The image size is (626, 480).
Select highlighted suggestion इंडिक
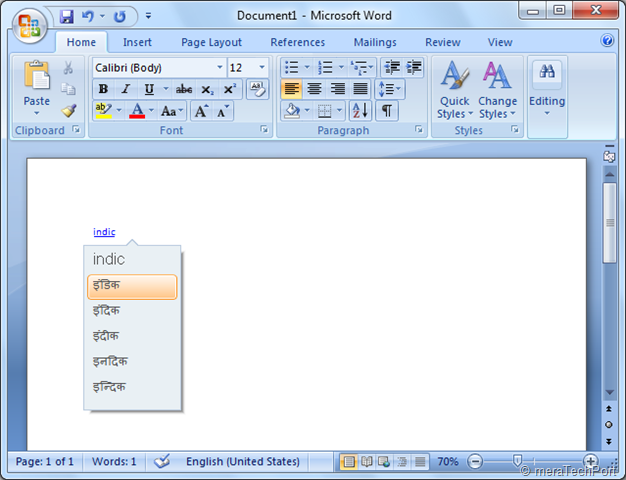pyautogui.click(x=132, y=287)
